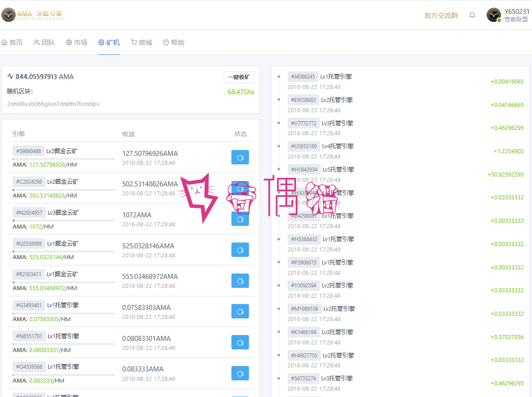Click the 555.03468972AMA earnings value
The image size is (532, 397).
[x=150, y=277]
